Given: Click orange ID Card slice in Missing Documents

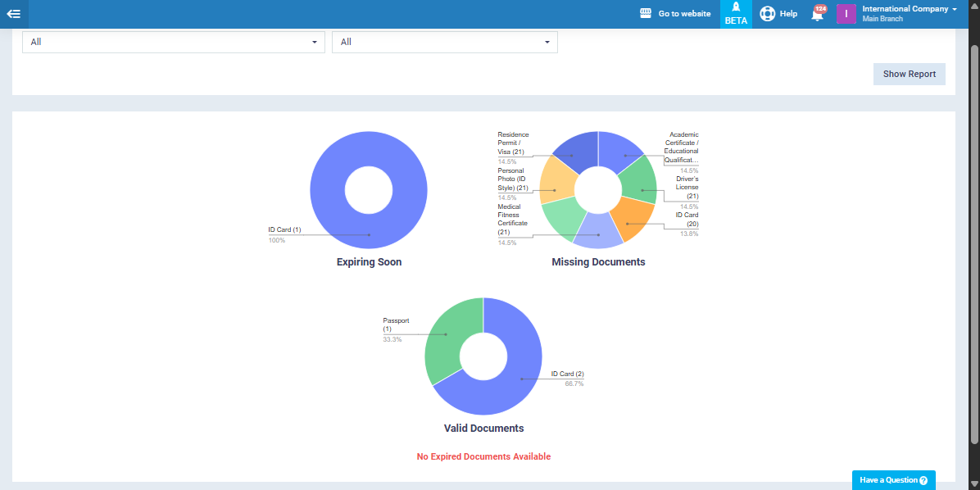Looking at the screenshot, I should pyautogui.click(x=633, y=220).
